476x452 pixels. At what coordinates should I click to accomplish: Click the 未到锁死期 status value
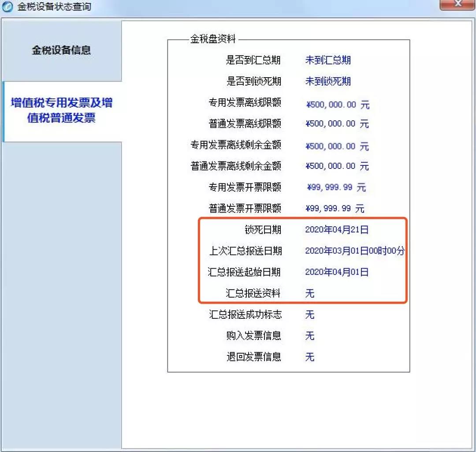(x=328, y=81)
